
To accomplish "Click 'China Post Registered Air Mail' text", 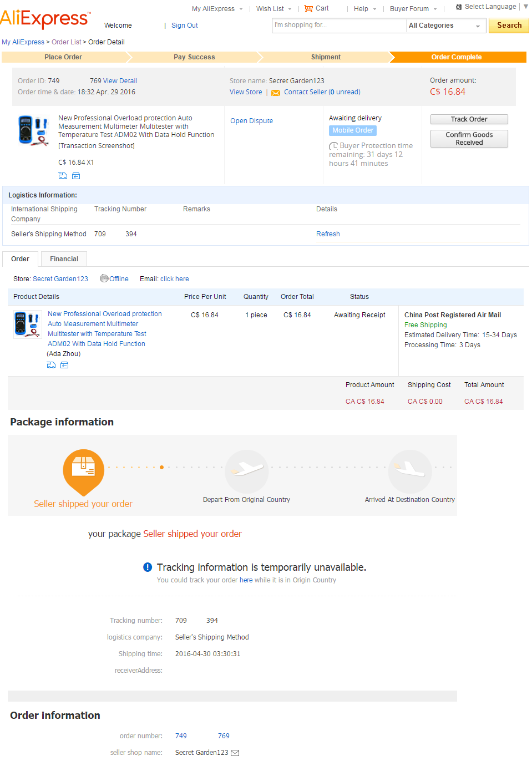I will click(453, 315).
